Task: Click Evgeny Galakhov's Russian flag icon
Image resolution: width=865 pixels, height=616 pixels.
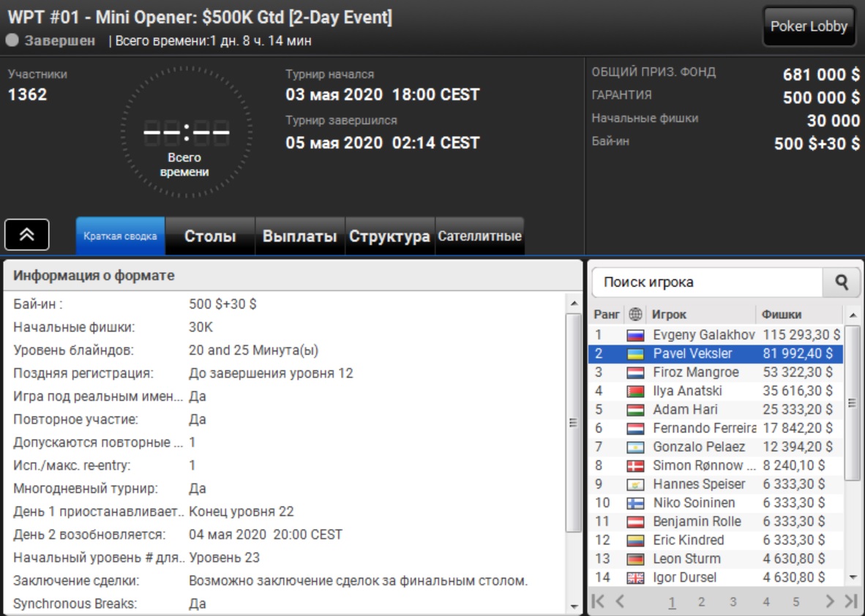Action: click(635, 335)
